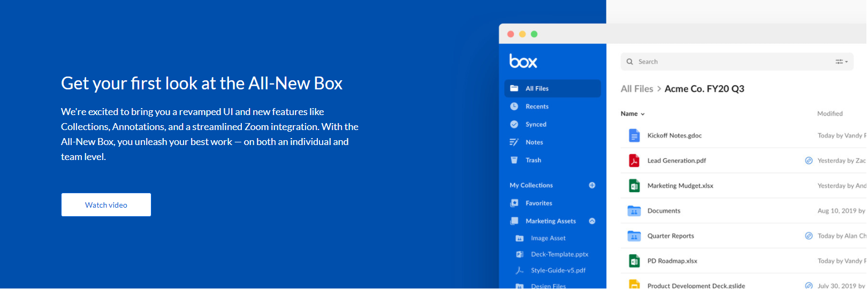Screen dimensions: 868x289
Task: Click the Box logo in sidebar
Action: (x=523, y=61)
